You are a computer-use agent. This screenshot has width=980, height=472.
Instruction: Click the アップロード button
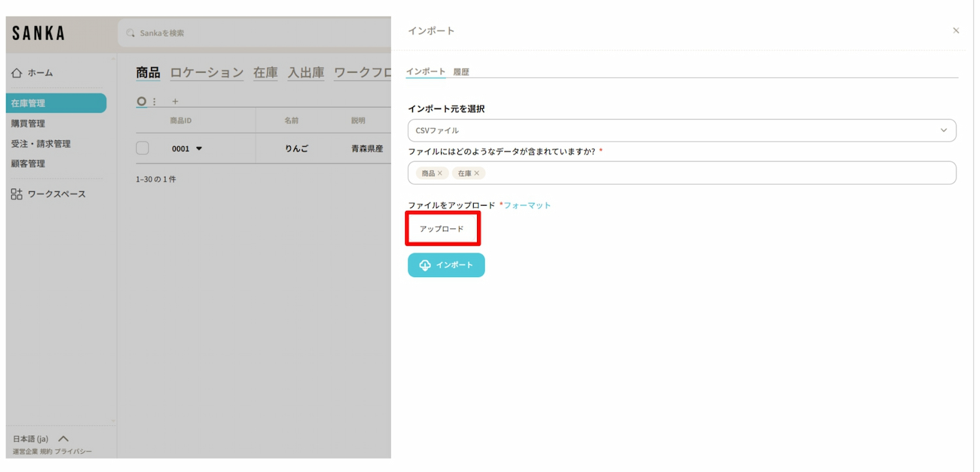point(442,228)
